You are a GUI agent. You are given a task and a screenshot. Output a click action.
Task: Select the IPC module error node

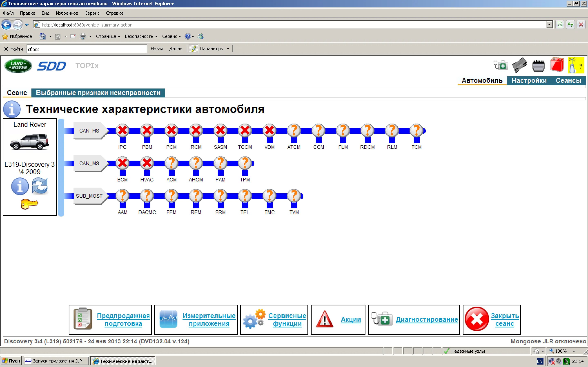click(x=122, y=130)
